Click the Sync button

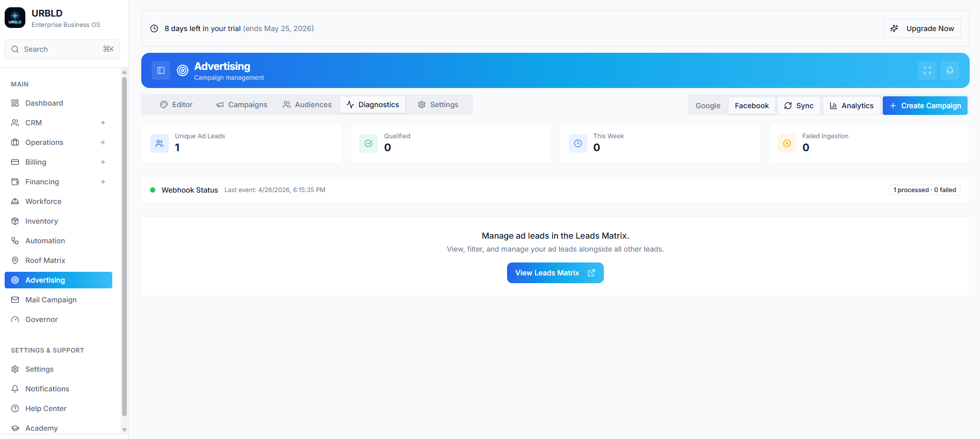point(799,106)
